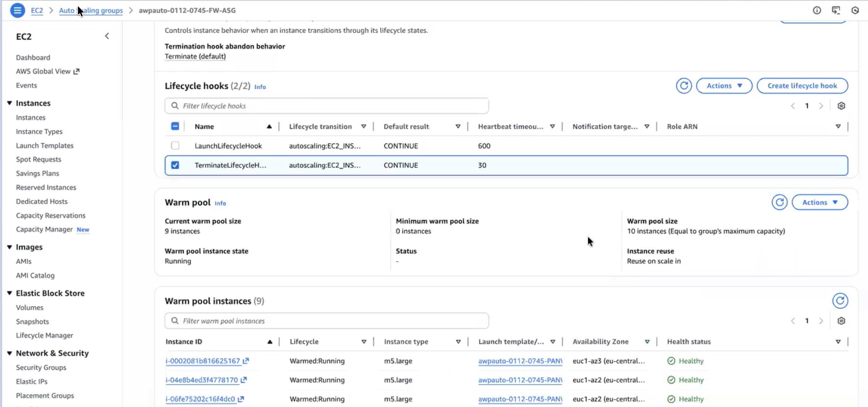Open Lifecycle hooks table settings gear
The width and height of the screenshot is (868, 407).
point(841,106)
